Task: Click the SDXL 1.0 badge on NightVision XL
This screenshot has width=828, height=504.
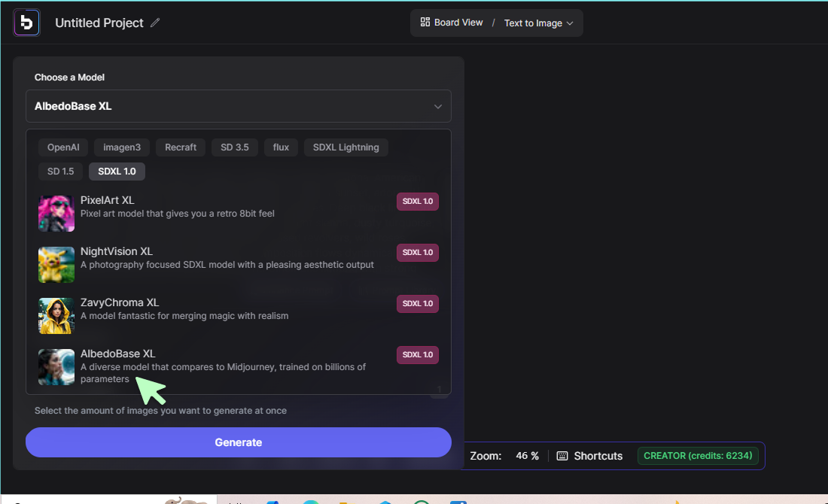Action: [418, 252]
